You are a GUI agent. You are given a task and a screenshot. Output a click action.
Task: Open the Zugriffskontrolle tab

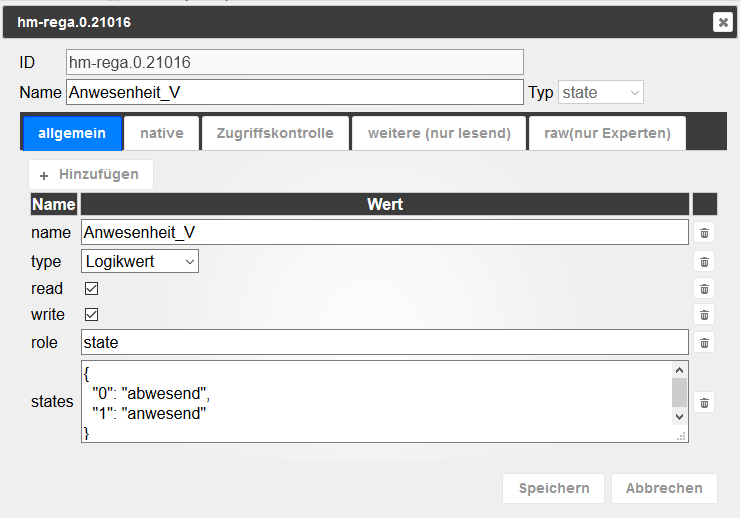(275, 133)
